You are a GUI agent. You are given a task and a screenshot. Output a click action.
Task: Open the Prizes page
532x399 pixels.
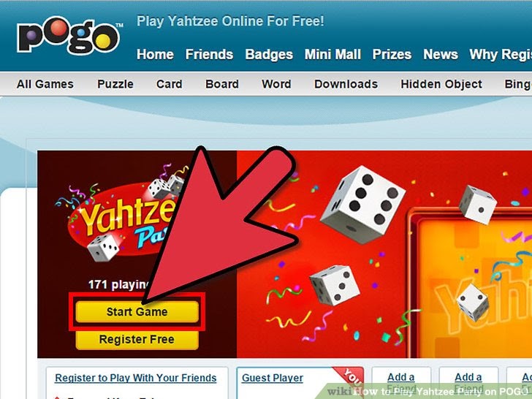(x=392, y=54)
